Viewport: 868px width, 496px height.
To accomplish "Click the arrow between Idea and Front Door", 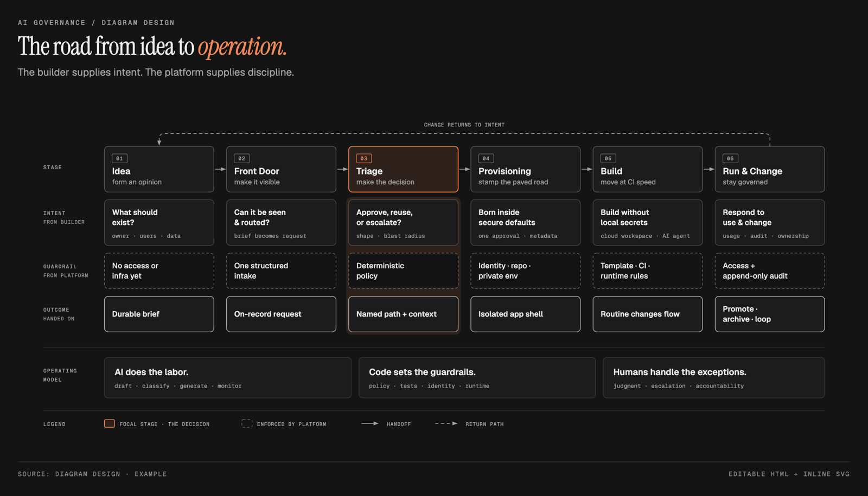I will click(x=220, y=169).
